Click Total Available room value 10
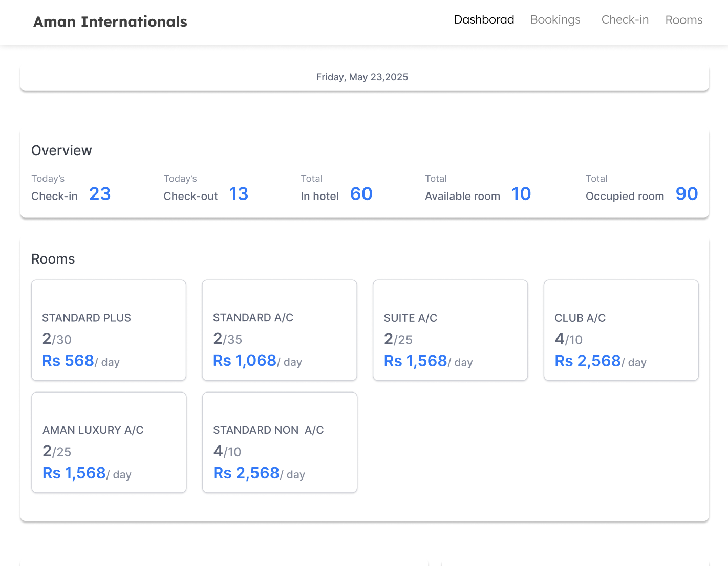 point(521,194)
